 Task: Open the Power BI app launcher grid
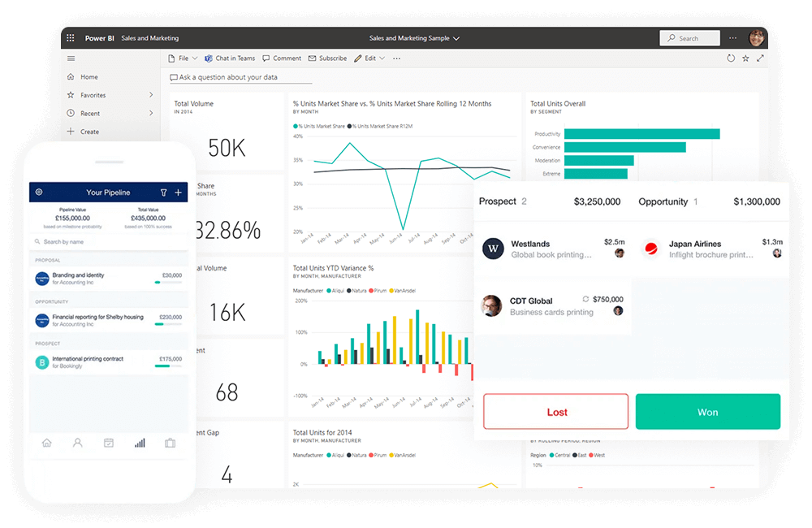[x=71, y=38]
